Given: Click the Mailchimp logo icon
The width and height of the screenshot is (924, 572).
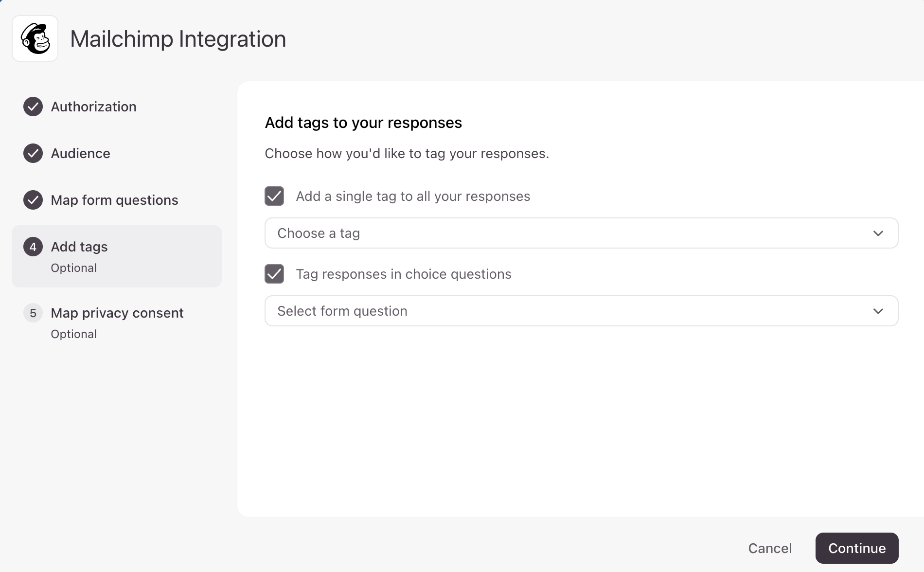Looking at the screenshot, I should [35, 38].
